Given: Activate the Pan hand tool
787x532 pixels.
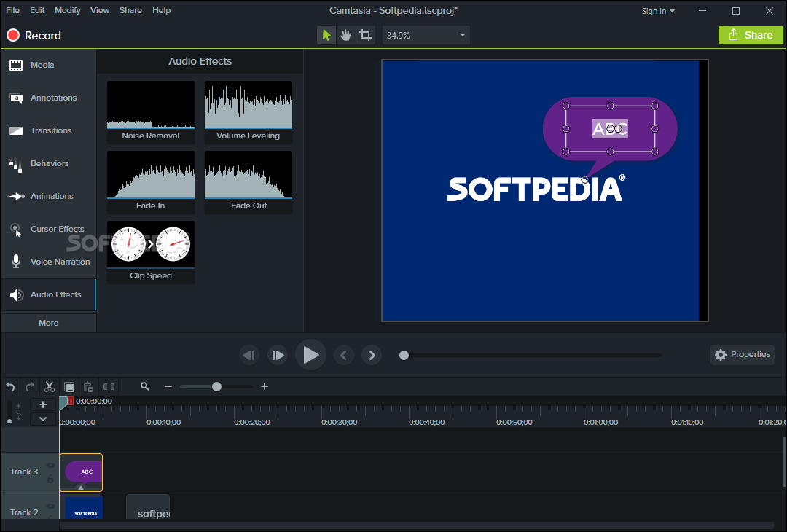Looking at the screenshot, I should pyautogui.click(x=346, y=35).
